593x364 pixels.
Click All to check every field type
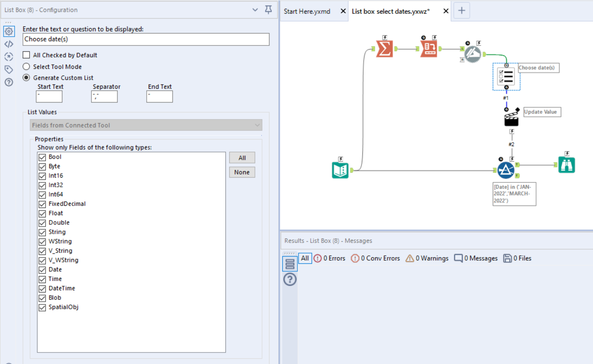coord(242,157)
